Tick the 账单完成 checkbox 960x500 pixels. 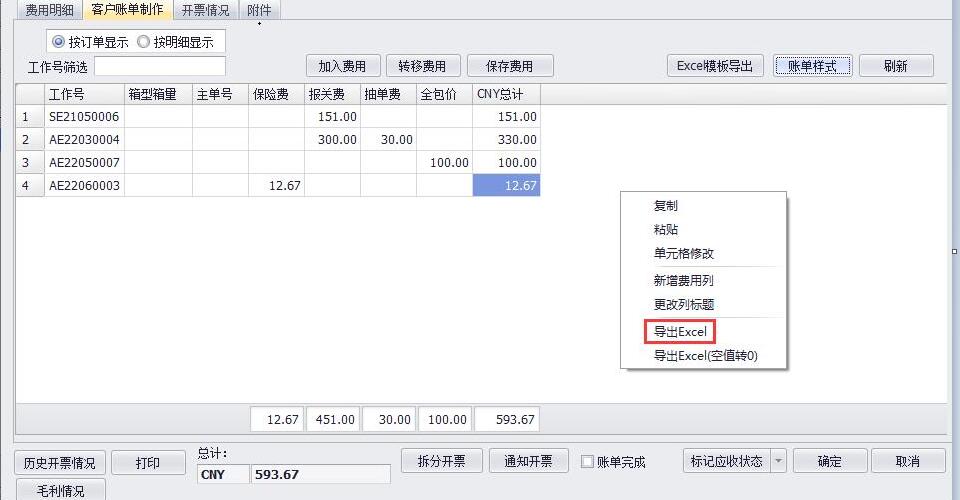588,462
